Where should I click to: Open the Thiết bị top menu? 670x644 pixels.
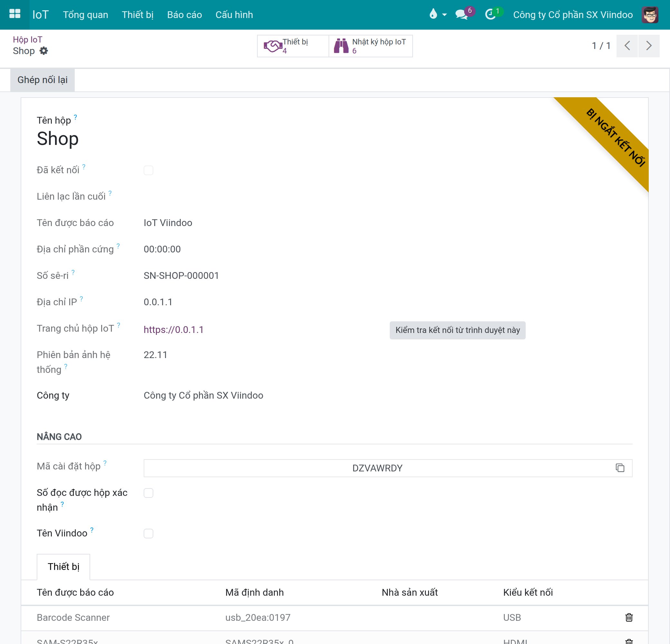pyautogui.click(x=138, y=15)
